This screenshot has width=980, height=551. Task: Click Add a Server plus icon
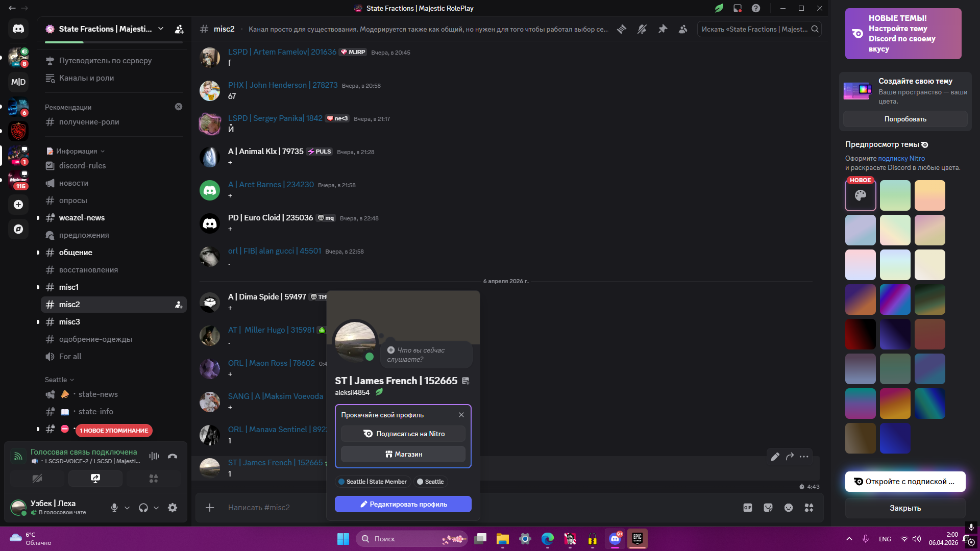pos(18,205)
